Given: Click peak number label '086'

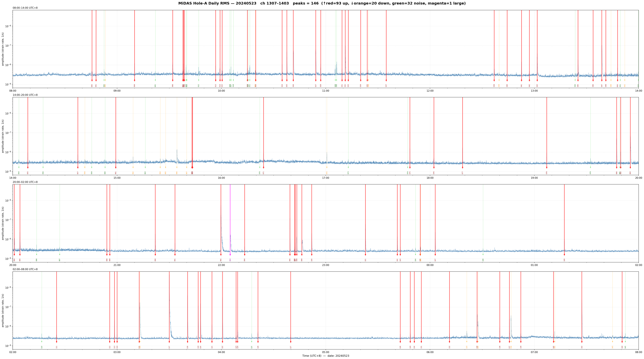Looking at the screenshot, I should (36, 260).
